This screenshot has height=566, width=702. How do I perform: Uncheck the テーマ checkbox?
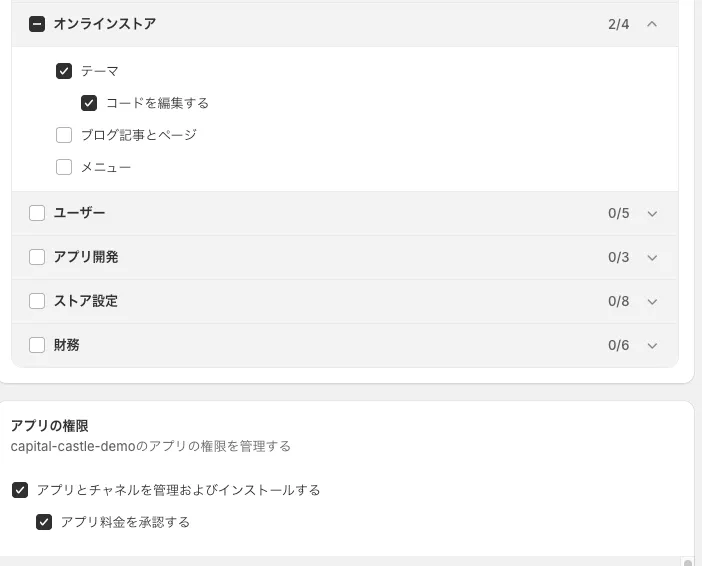pyautogui.click(x=64, y=71)
